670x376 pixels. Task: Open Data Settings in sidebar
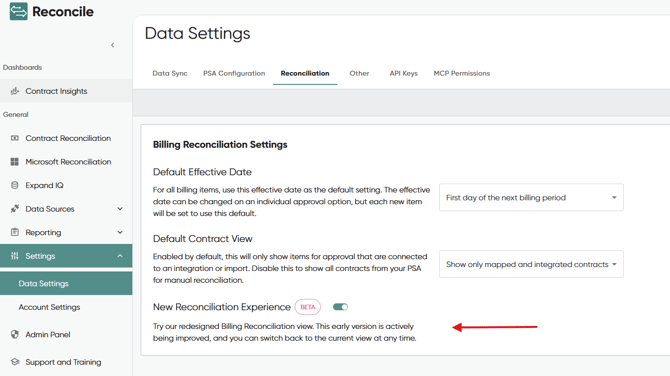pos(66,283)
